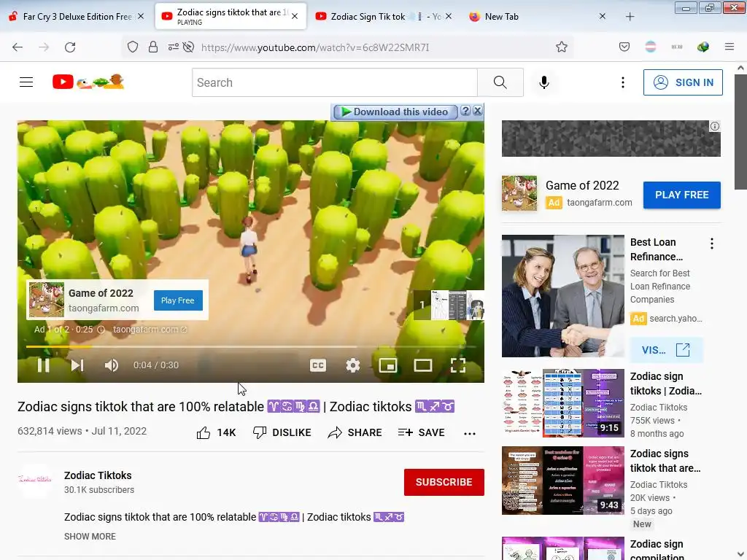Skip to the next video

[77, 365]
